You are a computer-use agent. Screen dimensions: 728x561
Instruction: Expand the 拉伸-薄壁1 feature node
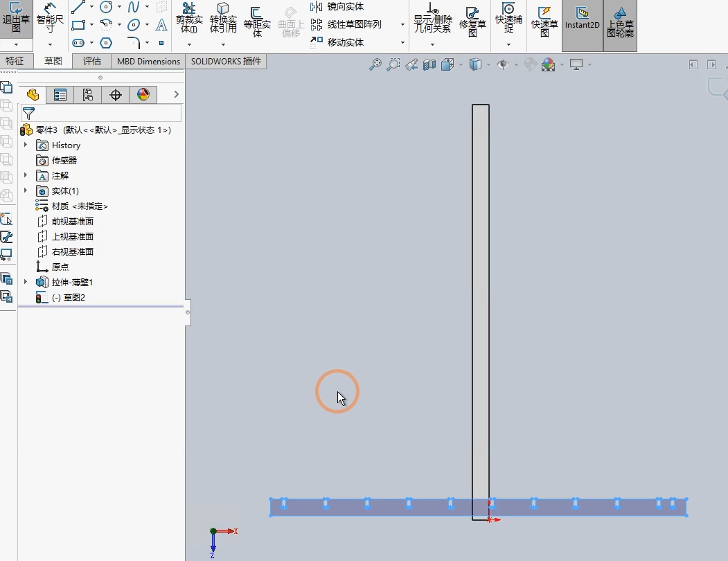click(x=26, y=282)
